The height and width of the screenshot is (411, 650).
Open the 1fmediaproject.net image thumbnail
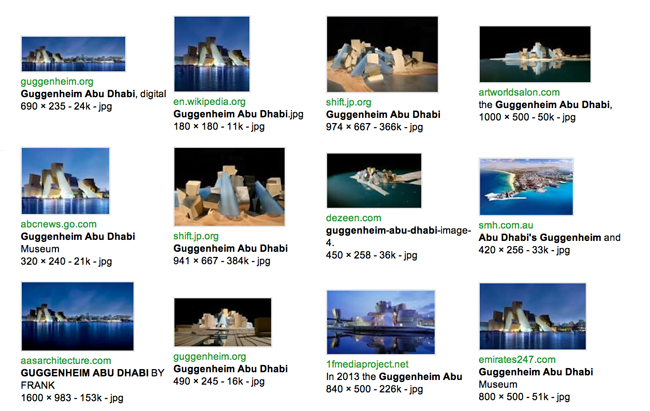click(381, 322)
